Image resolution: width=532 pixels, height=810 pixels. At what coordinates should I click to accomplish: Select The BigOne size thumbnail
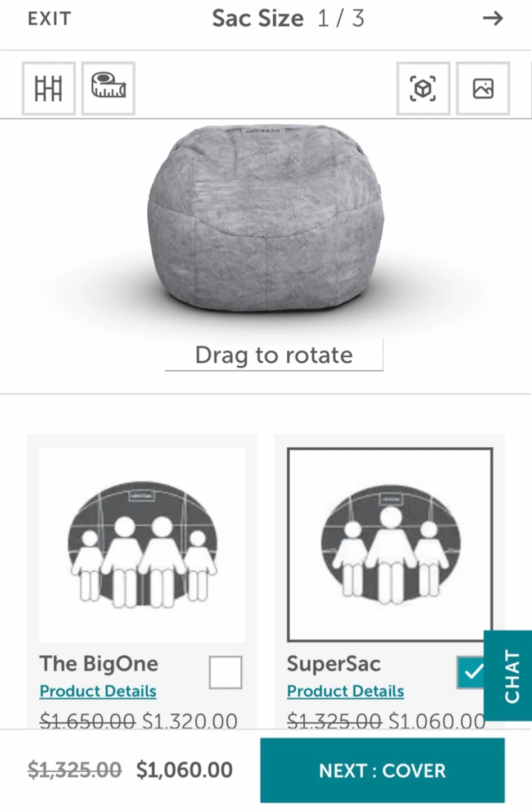pyautogui.click(x=142, y=544)
